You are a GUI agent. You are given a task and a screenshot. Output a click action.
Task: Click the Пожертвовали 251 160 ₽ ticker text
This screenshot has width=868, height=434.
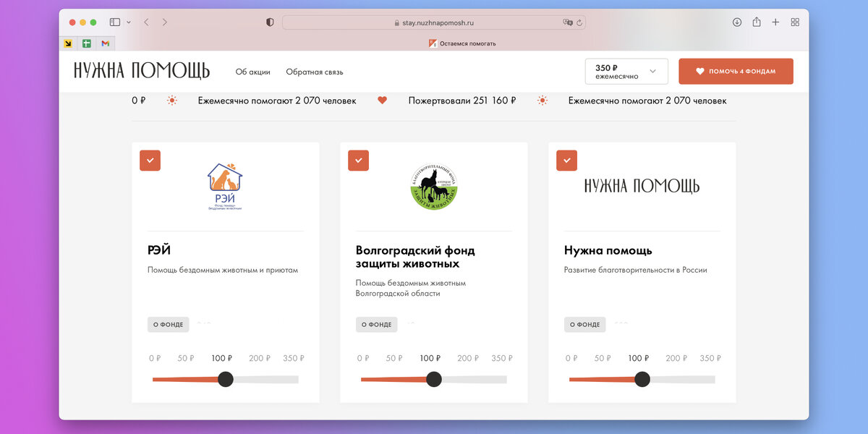[462, 101]
